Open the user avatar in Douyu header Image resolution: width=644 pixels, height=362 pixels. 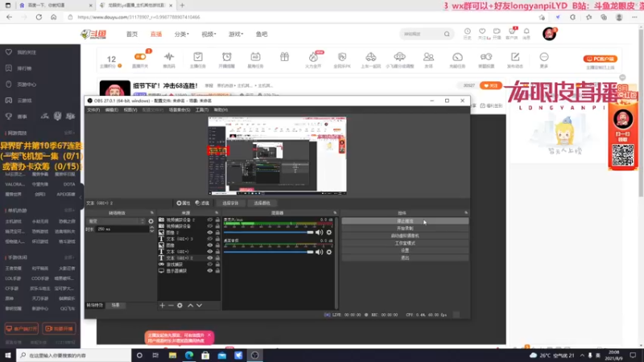549,34
